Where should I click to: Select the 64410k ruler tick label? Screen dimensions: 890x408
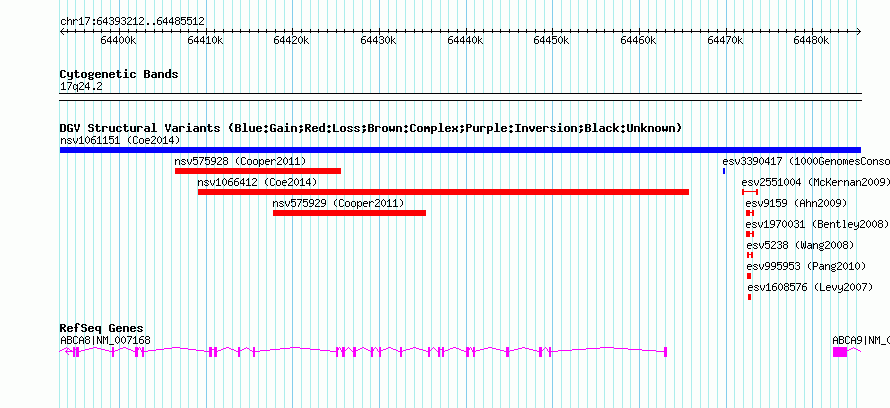[x=205, y=40]
